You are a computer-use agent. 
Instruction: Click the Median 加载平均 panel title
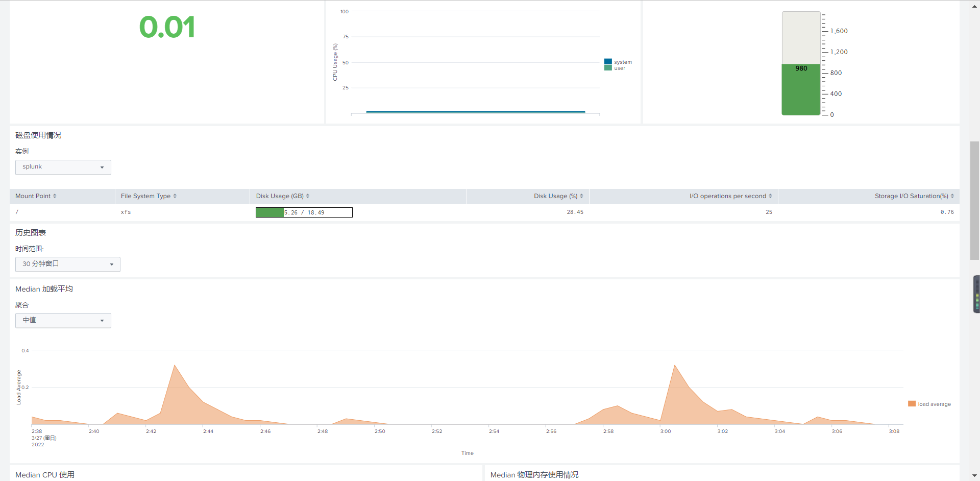pos(44,289)
